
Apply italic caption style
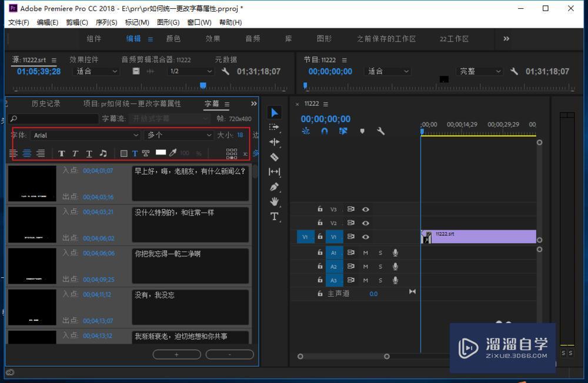(x=75, y=153)
